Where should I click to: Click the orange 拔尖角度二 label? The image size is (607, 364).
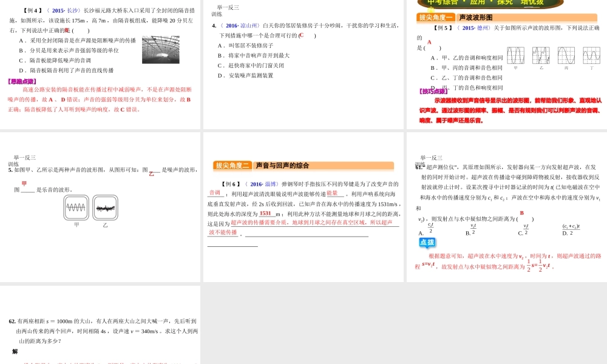click(x=232, y=166)
